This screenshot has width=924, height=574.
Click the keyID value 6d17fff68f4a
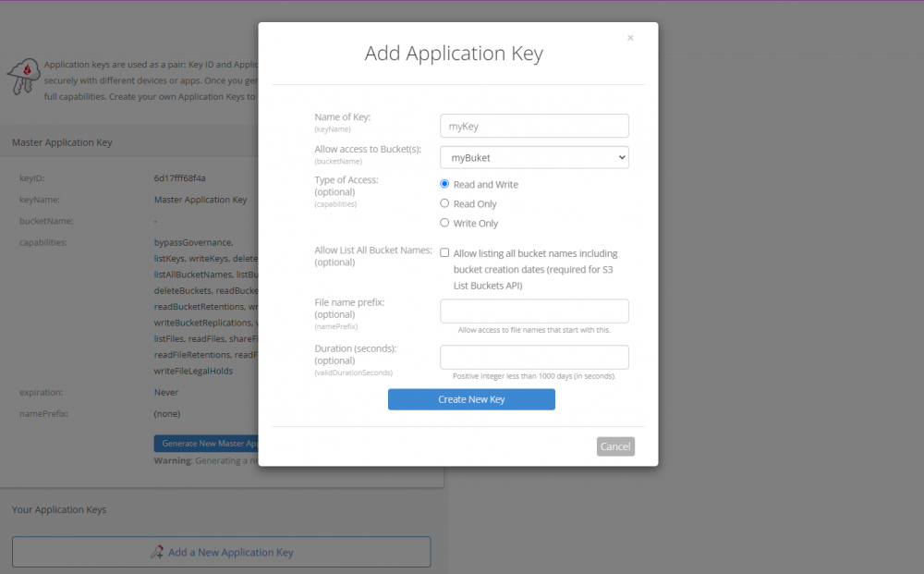coord(180,178)
